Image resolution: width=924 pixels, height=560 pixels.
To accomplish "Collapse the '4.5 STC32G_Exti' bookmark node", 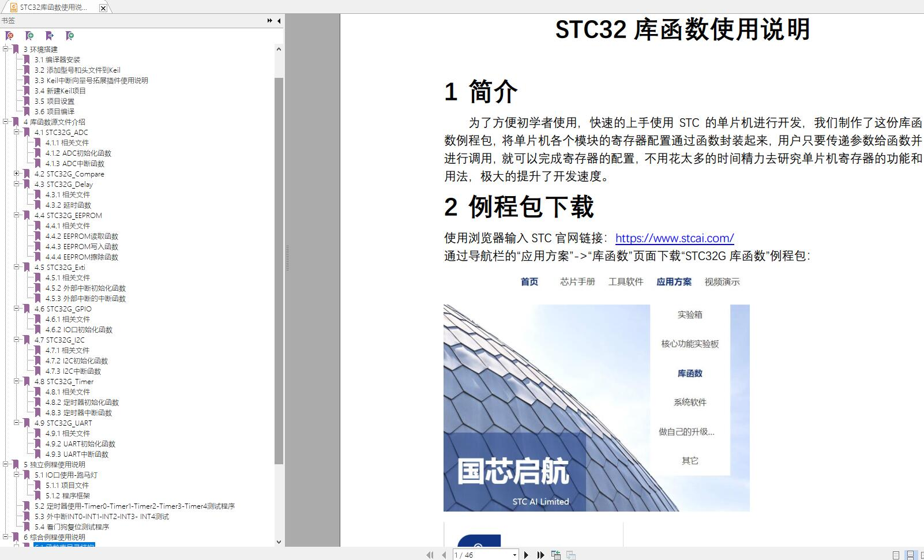I will click(17, 267).
